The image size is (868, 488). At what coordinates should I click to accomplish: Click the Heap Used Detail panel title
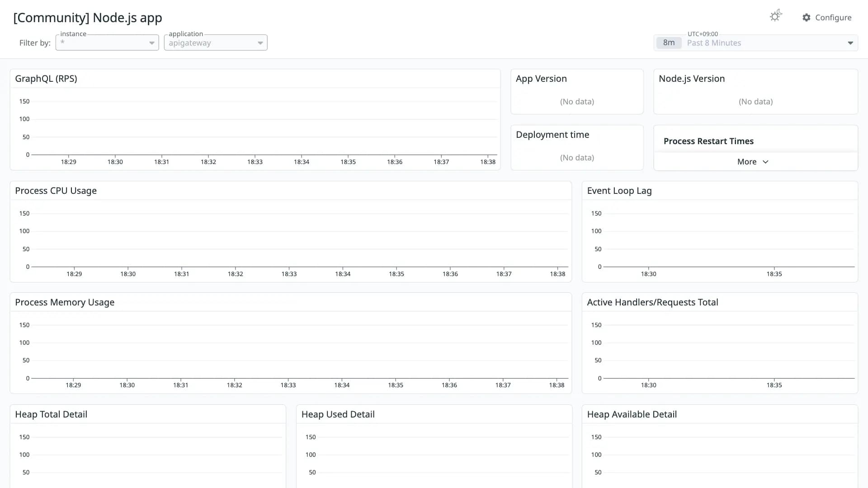(338, 414)
